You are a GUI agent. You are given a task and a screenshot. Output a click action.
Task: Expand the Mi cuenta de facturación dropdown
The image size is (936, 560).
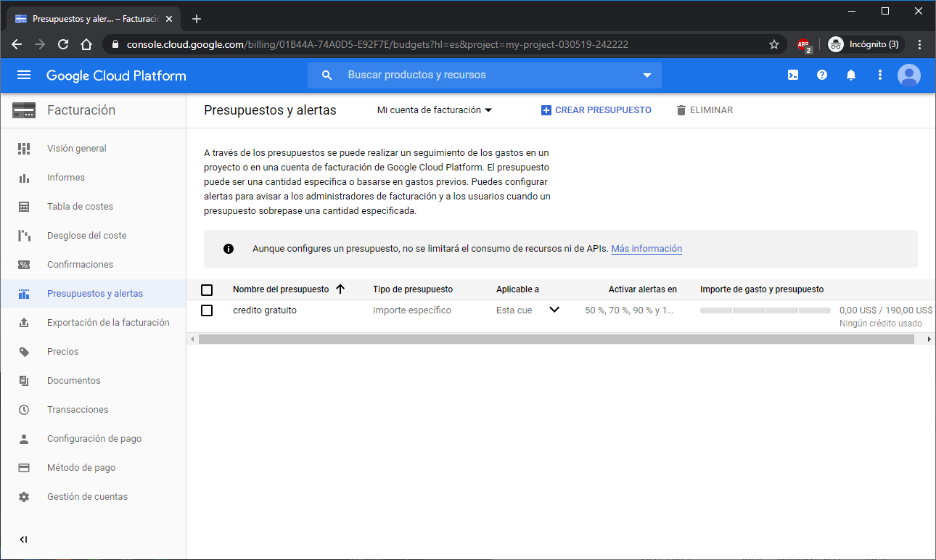coord(435,110)
